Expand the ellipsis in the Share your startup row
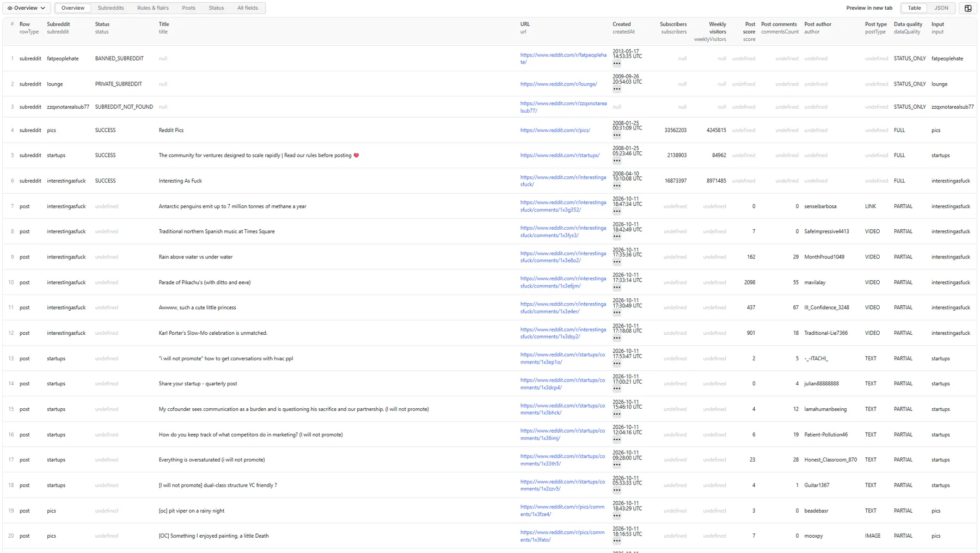The width and height of the screenshot is (980, 553). pyautogui.click(x=617, y=389)
